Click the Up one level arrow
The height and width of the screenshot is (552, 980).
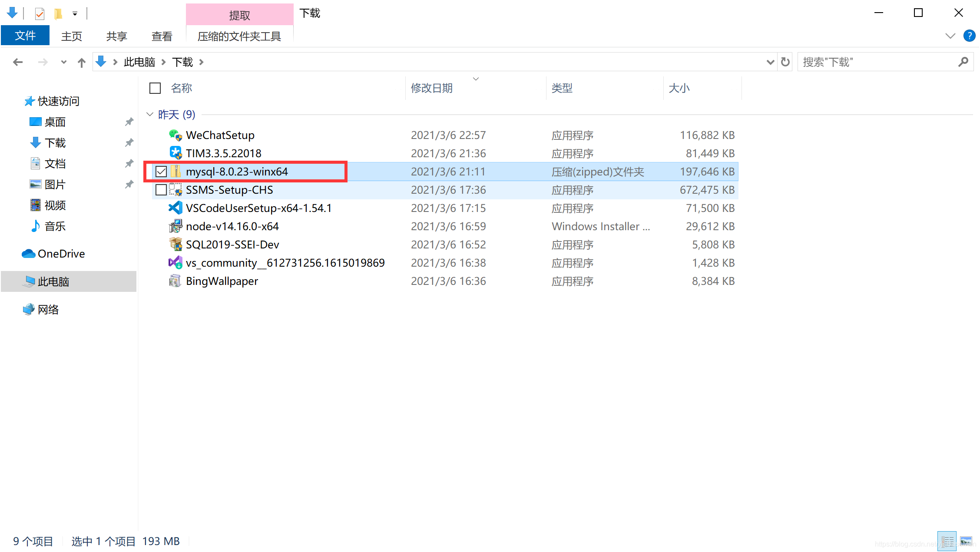[81, 63]
